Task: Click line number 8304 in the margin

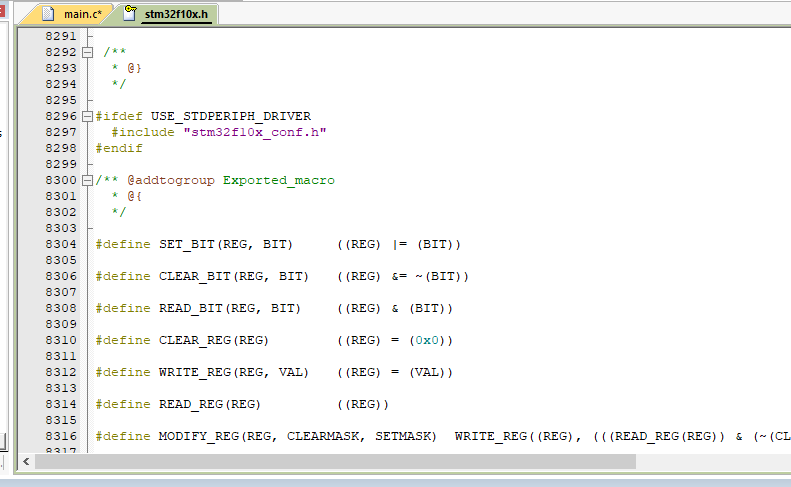Action: point(61,244)
